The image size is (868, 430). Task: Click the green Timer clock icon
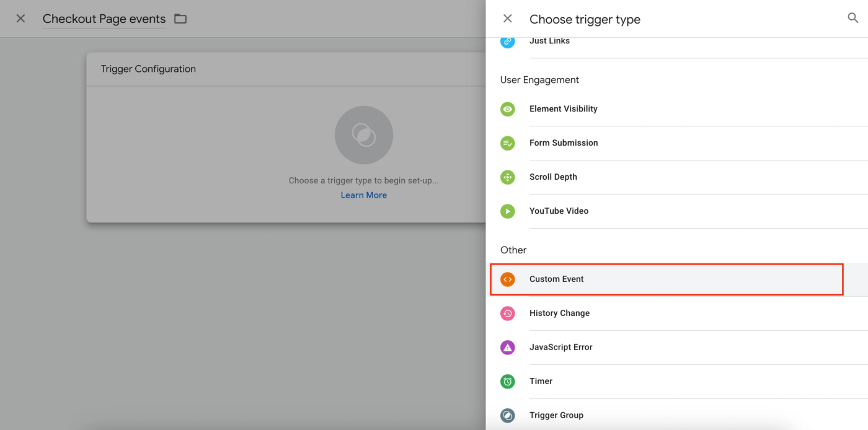(508, 382)
